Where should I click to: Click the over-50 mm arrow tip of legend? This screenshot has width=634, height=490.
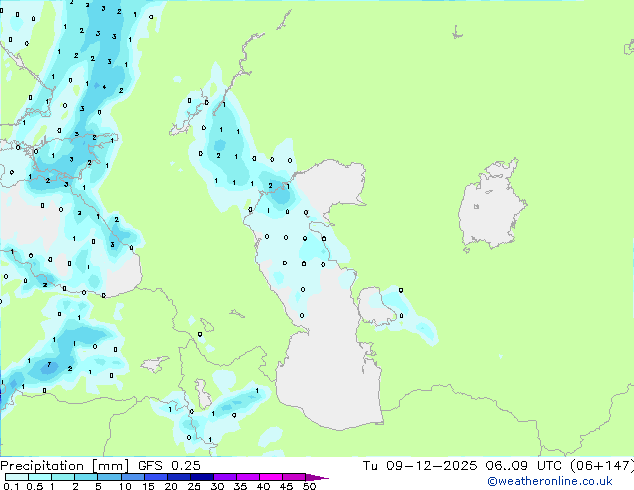pyautogui.click(x=317, y=477)
